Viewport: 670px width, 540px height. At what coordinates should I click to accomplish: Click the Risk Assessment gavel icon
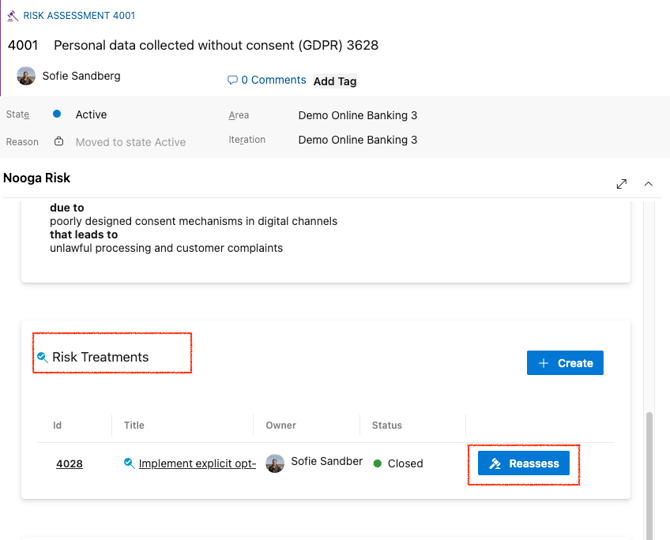[13, 16]
